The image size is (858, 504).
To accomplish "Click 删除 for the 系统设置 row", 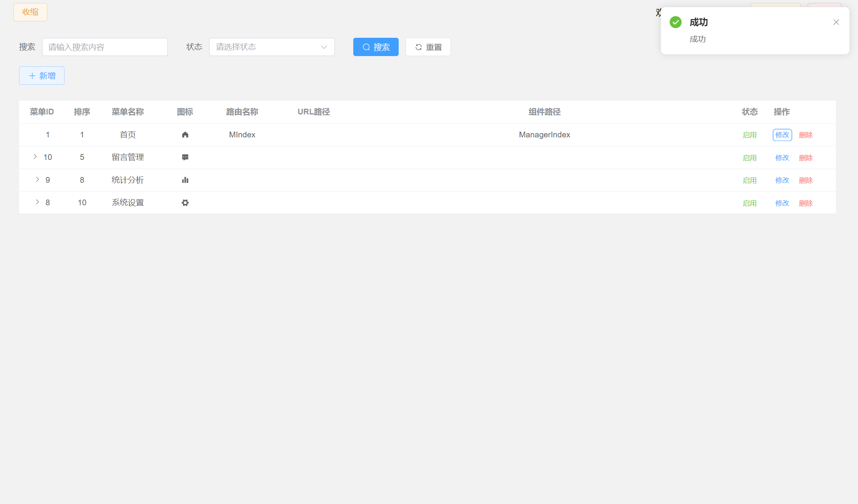I will click(806, 203).
